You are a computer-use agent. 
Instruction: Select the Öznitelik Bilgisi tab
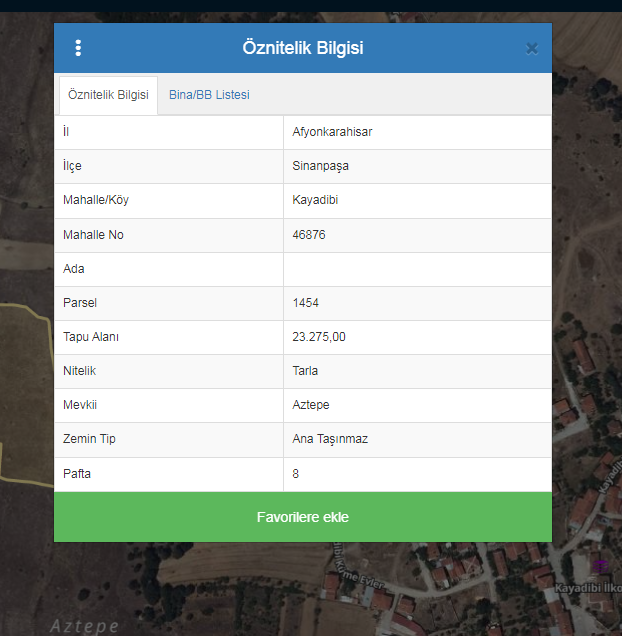108,95
